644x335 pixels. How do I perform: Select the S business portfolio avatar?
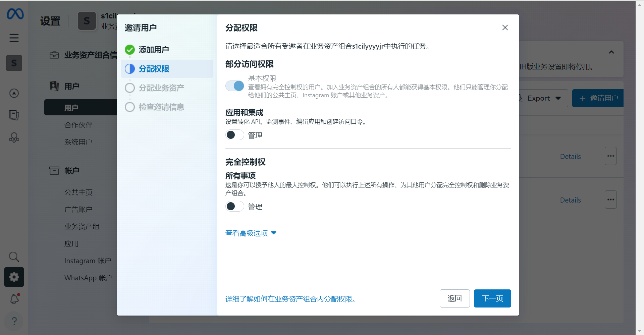(x=14, y=63)
